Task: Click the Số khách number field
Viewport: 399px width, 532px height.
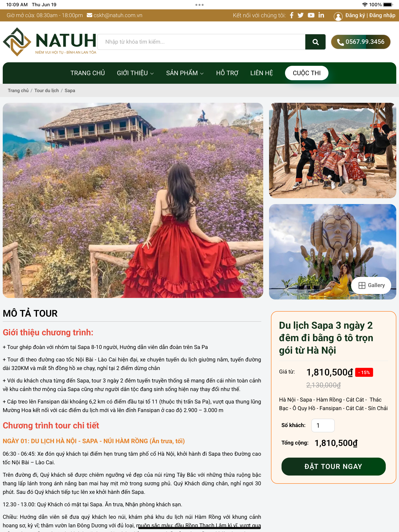Action: coord(323,425)
